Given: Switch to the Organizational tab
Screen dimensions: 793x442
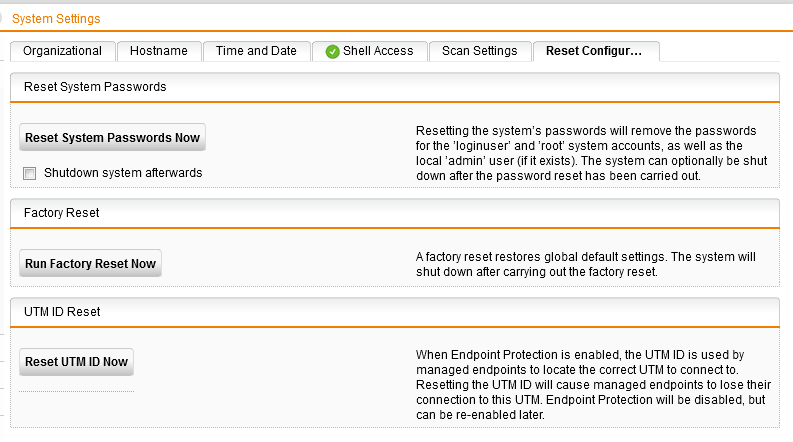Looking at the screenshot, I should pyautogui.click(x=62, y=51).
